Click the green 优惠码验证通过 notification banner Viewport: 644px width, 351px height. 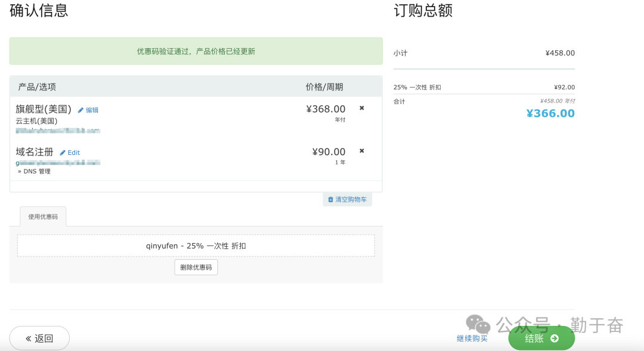pyautogui.click(x=196, y=51)
